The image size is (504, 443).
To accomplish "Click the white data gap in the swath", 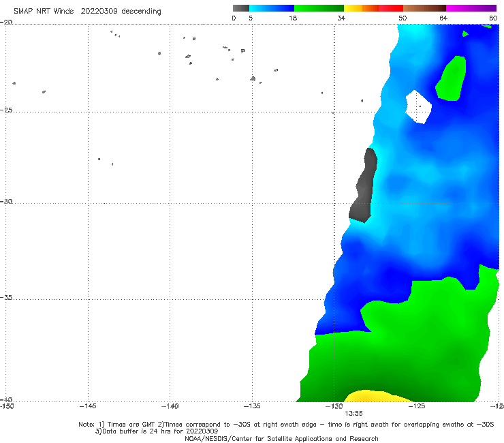I will click(418, 107).
